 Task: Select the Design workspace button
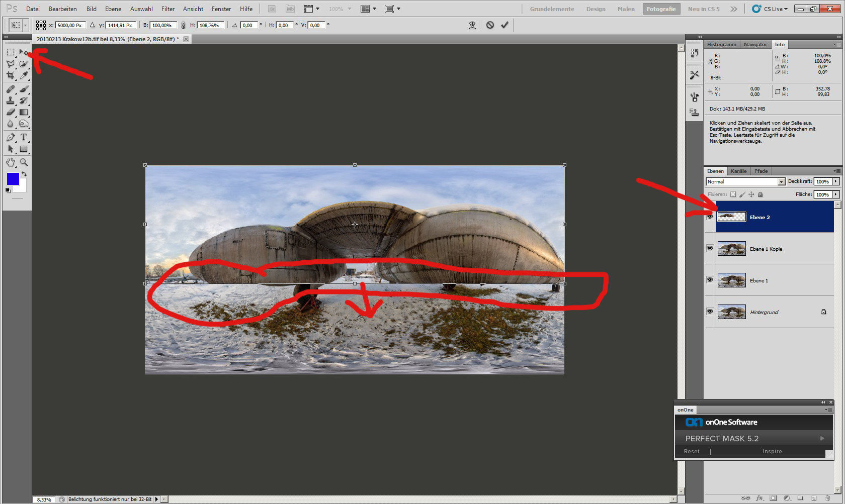pyautogui.click(x=596, y=9)
